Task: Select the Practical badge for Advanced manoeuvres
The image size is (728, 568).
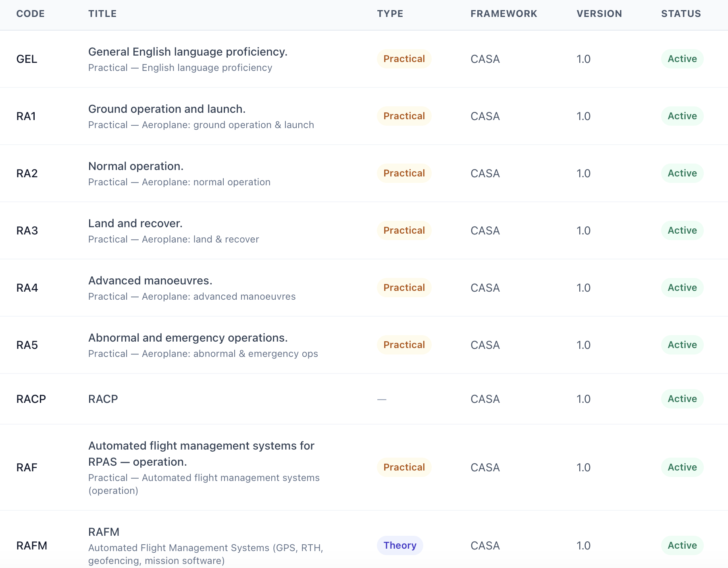Action: (404, 287)
